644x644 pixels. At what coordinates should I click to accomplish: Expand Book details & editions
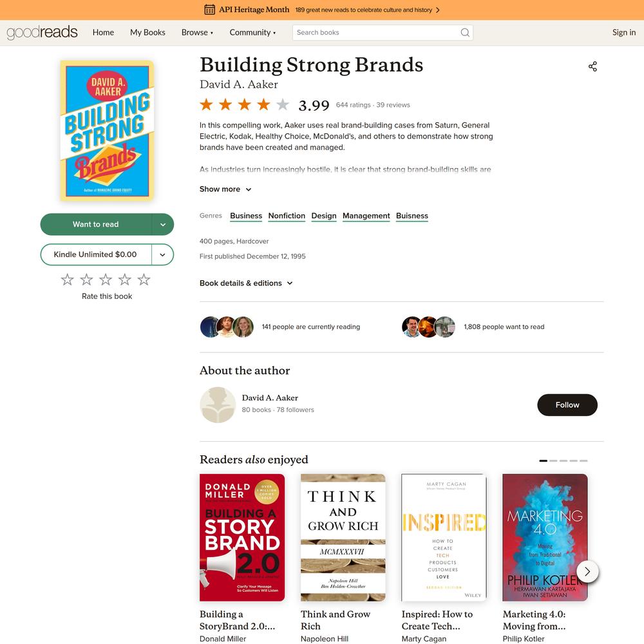(x=246, y=283)
